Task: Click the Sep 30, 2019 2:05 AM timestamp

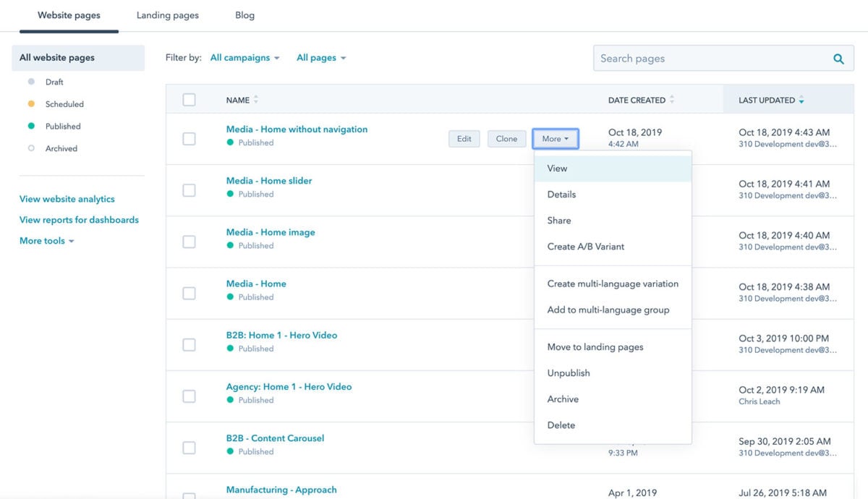Action: pos(785,441)
